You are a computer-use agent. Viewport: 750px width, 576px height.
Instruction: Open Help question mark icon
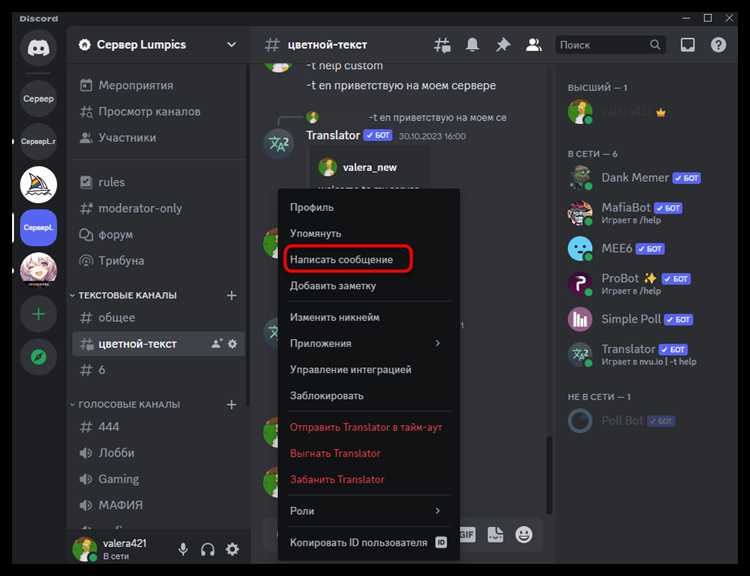pyautogui.click(x=718, y=45)
